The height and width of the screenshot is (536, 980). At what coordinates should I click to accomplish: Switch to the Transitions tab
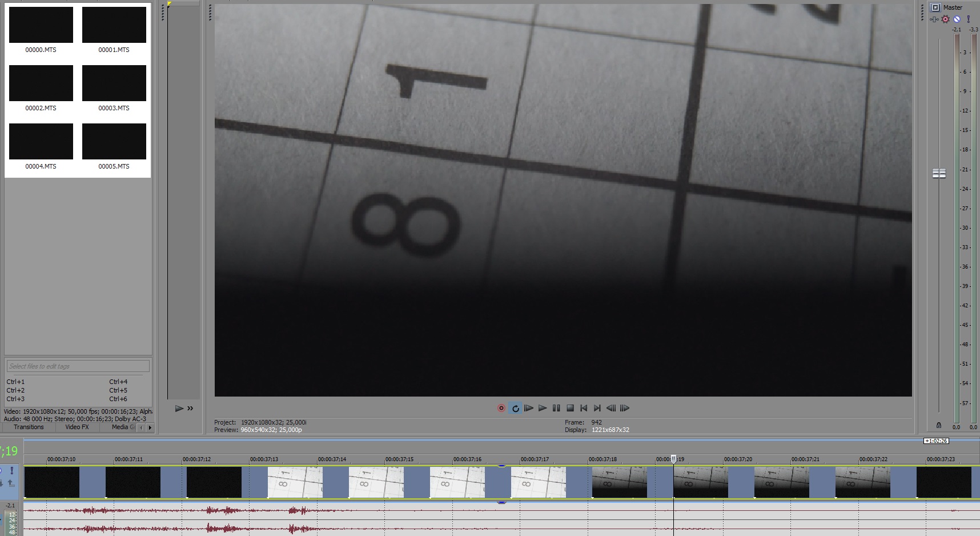point(29,427)
